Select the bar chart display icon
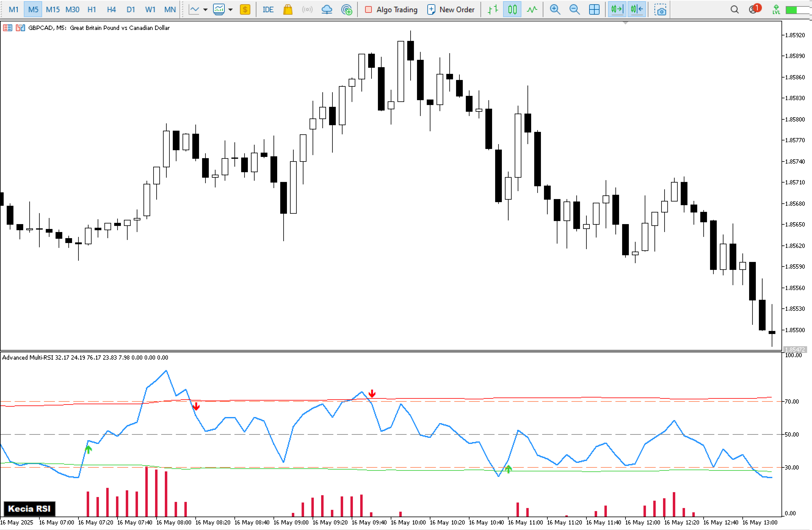812x530 pixels. click(x=492, y=9)
